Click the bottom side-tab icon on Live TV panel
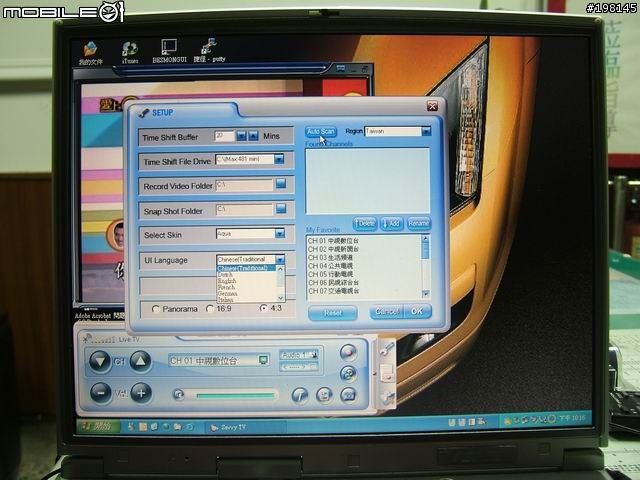This screenshot has width=640, height=480. (387, 398)
